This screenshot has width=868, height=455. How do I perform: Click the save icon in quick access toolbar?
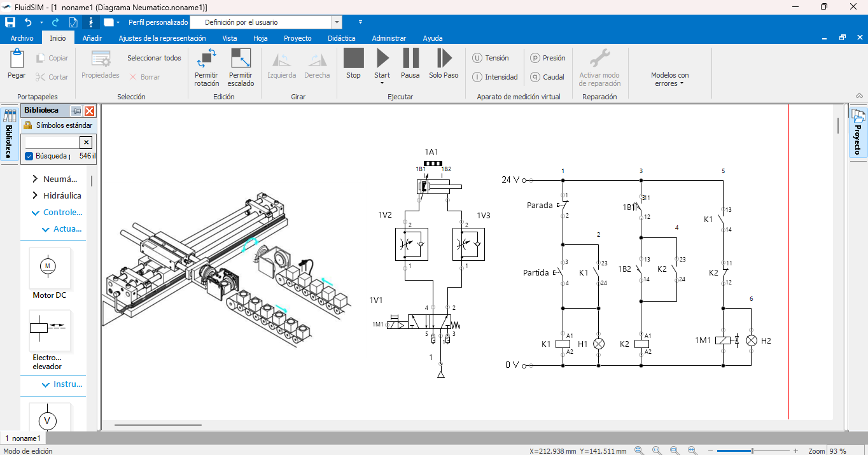10,22
